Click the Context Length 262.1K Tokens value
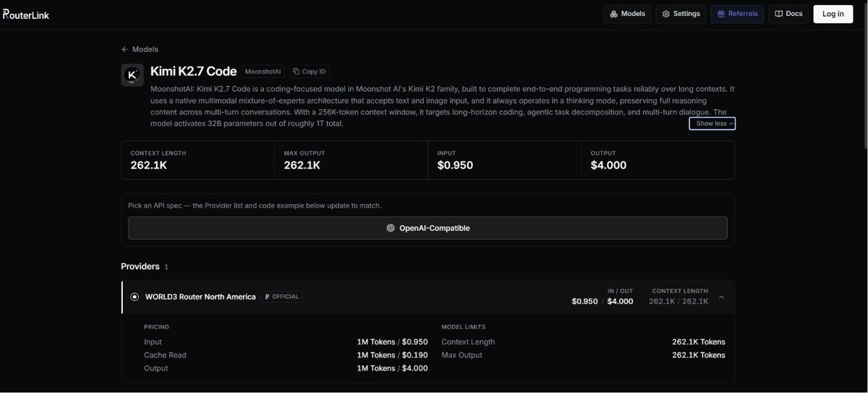The height and width of the screenshot is (393, 868). (699, 342)
